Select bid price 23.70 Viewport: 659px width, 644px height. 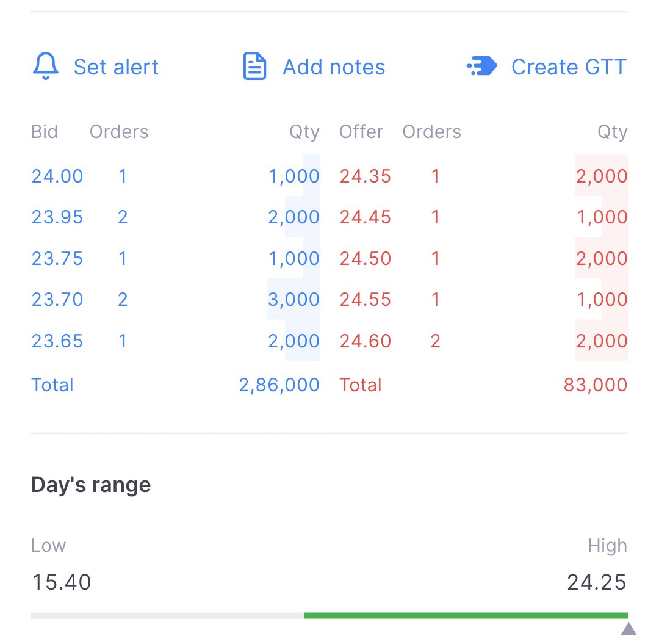click(x=57, y=300)
